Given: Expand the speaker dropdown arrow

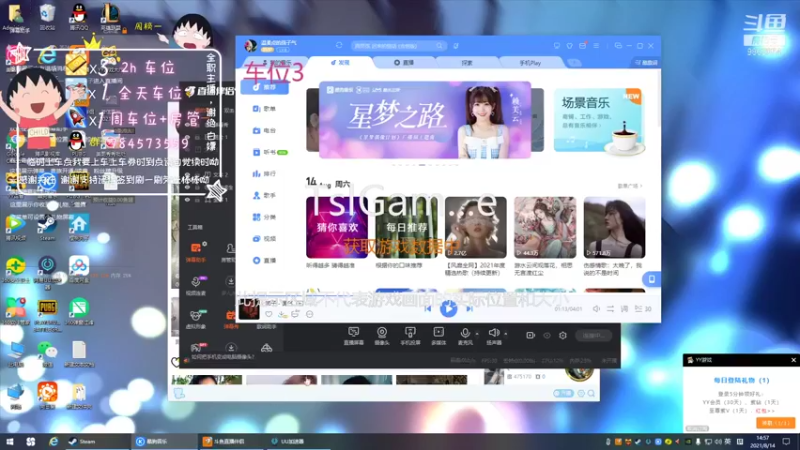Looking at the screenshot, I should tap(506, 334).
